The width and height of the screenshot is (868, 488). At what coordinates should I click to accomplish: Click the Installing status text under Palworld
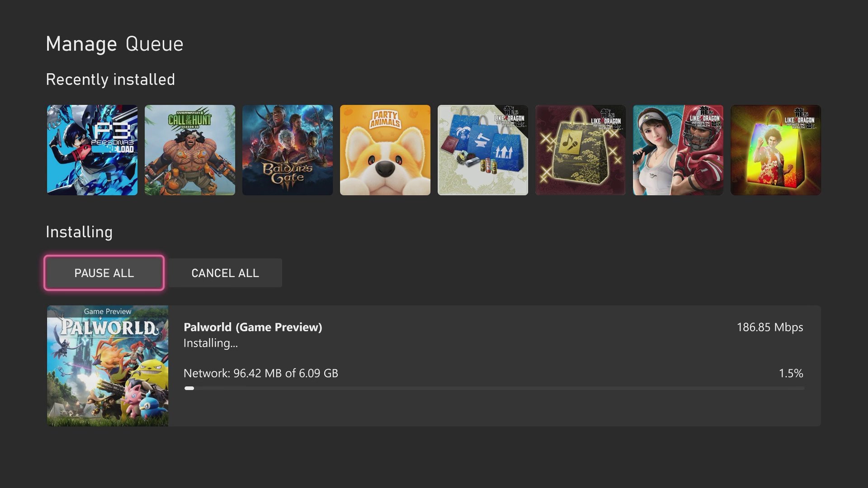(211, 343)
